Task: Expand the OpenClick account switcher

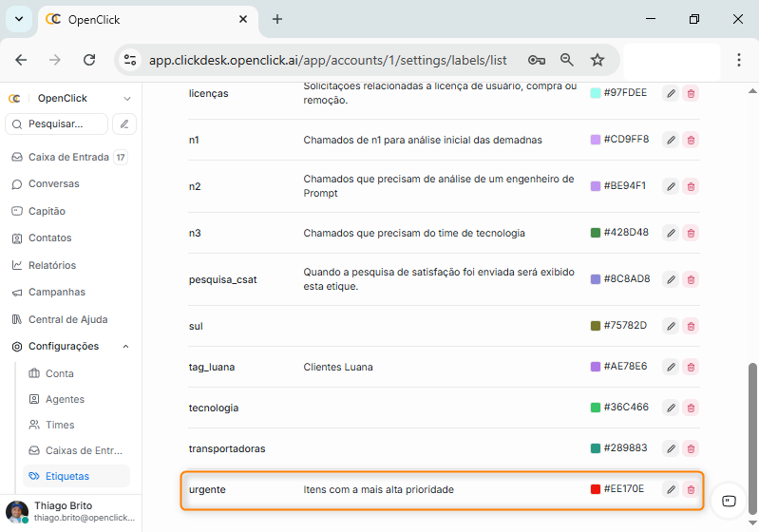Action: tap(127, 98)
